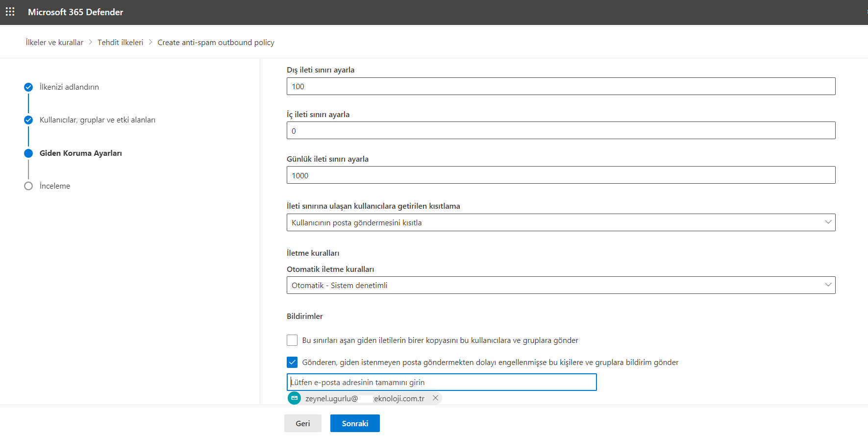Image resolution: width=868 pixels, height=436 pixels.
Task: Click the Kullanıcılar, gruplar step checkmark icon
Action: pos(28,120)
